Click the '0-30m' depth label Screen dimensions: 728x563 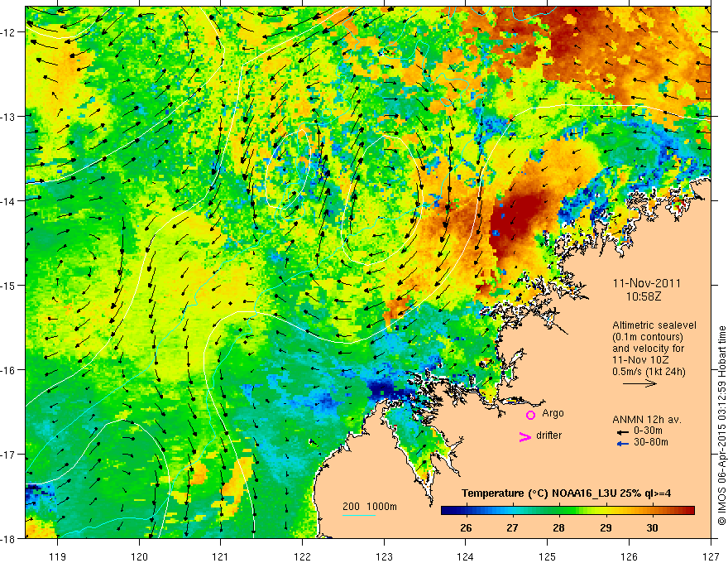(x=648, y=431)
